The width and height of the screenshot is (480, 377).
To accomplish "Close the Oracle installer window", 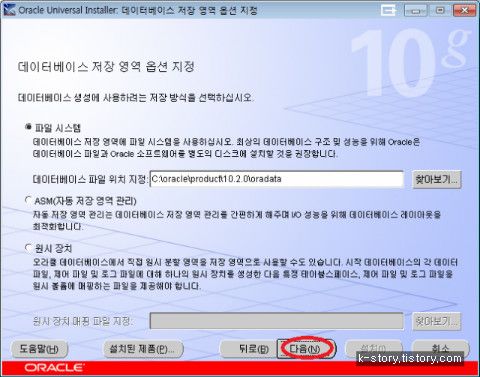I will click(x=464, y=10).
